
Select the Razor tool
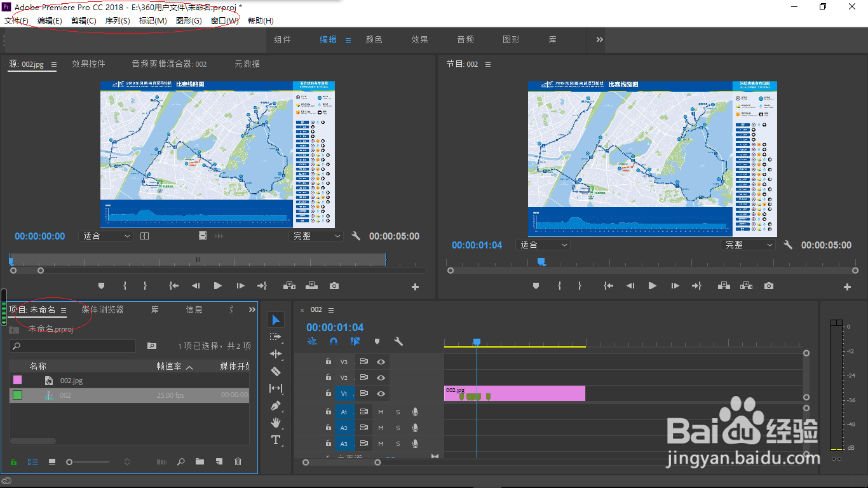(x=276, y=371)
